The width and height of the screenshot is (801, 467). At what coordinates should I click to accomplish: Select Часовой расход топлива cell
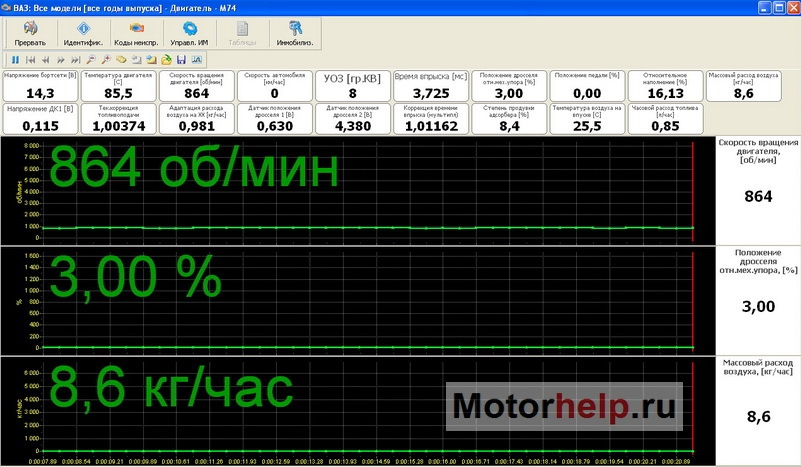click(666, 119)
